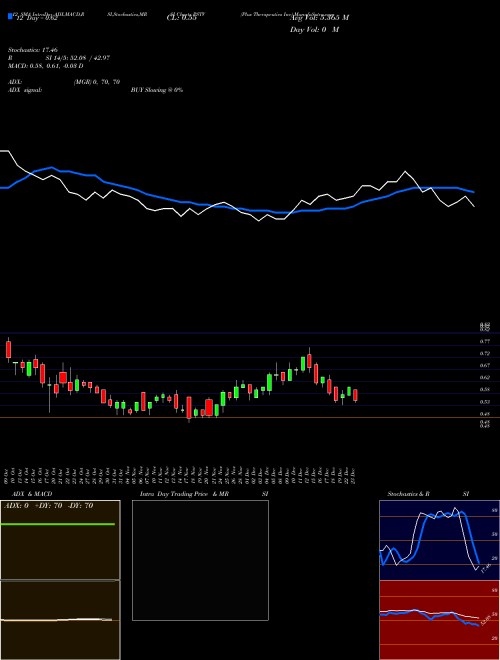The width and height of the screenshot is (500, 660).
Task: Click the MACD line in lower ADX panel
Action: (x=56, y=620)
